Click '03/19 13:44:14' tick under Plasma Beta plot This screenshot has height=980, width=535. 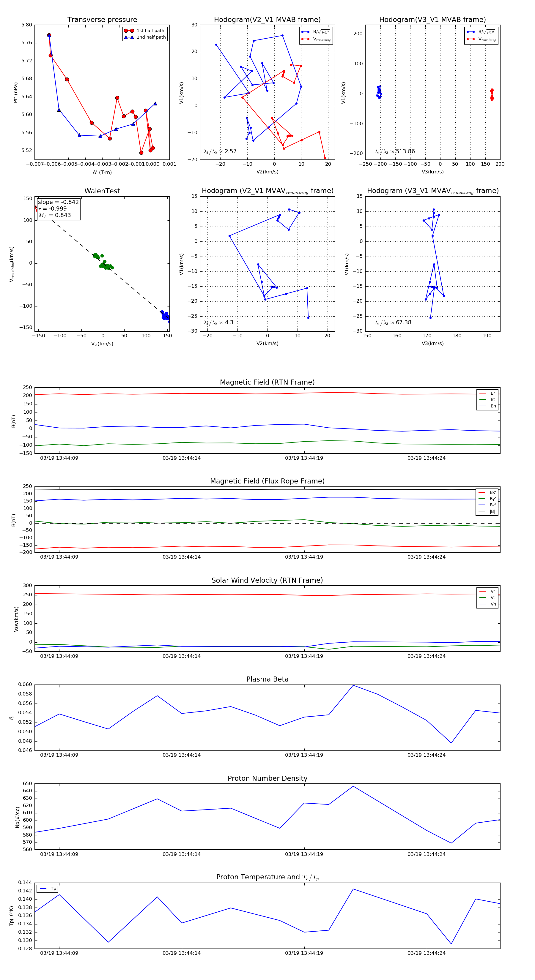pyautogui.click(x=182, y=755)
